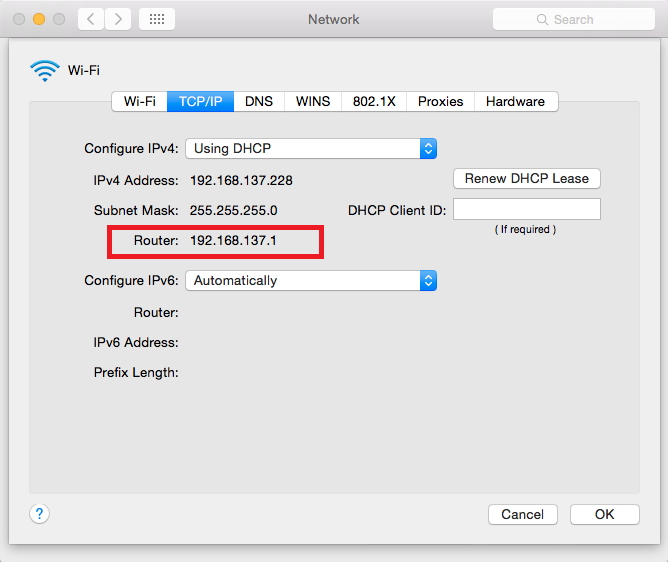Click into the Search field
Screen dimensions: 668x562
[573, 19]
